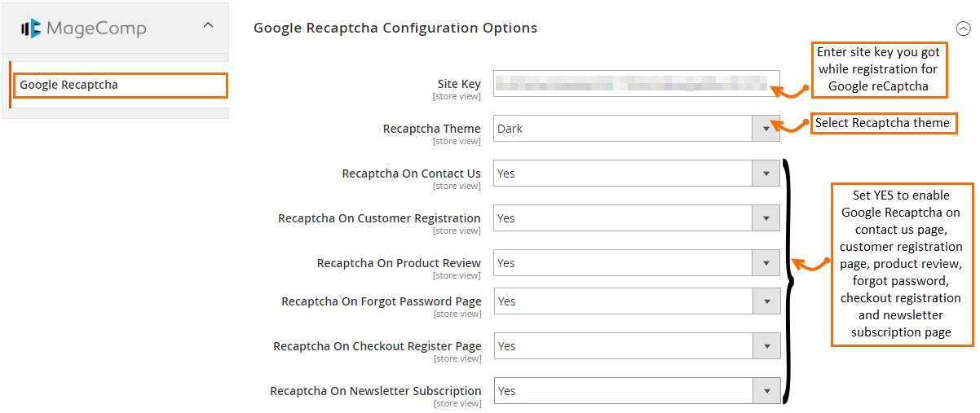This screenshot has width=980, height=413.
Task: Click the MageComp section title text
Action: pos(96,29)
